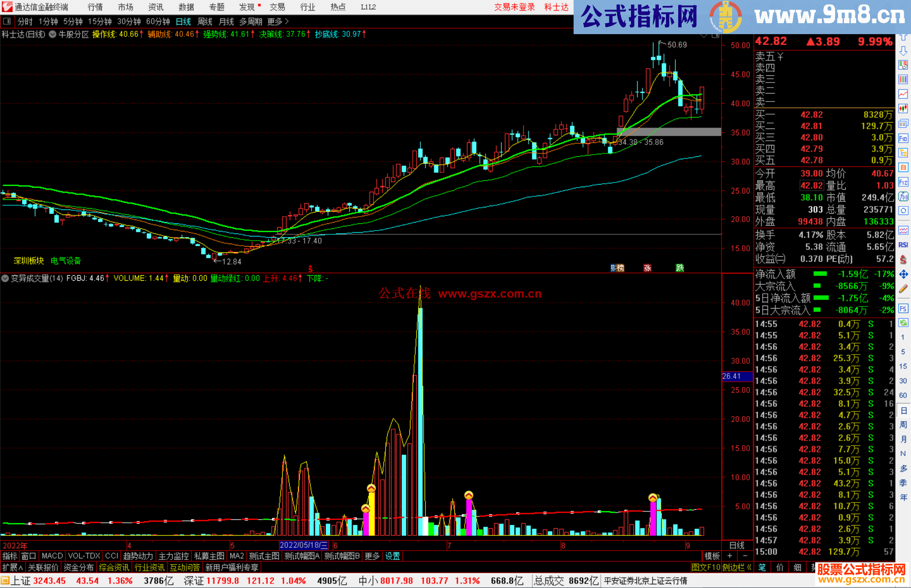The image size is (911, 588).
Task: Expand the 扩展 panel at bottom left
Action: pos(13,567)
